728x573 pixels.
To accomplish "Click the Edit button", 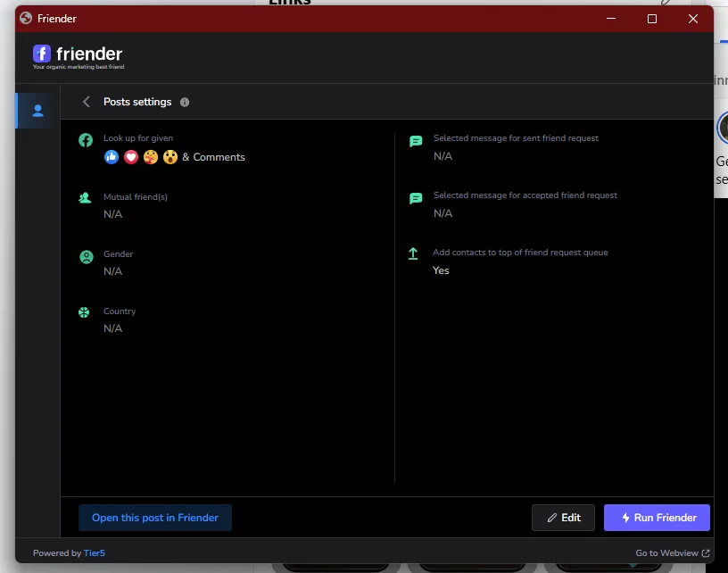I will 563,518.
